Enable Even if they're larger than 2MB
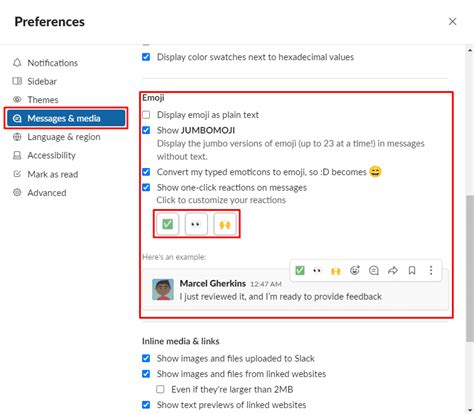 (160, 389)
